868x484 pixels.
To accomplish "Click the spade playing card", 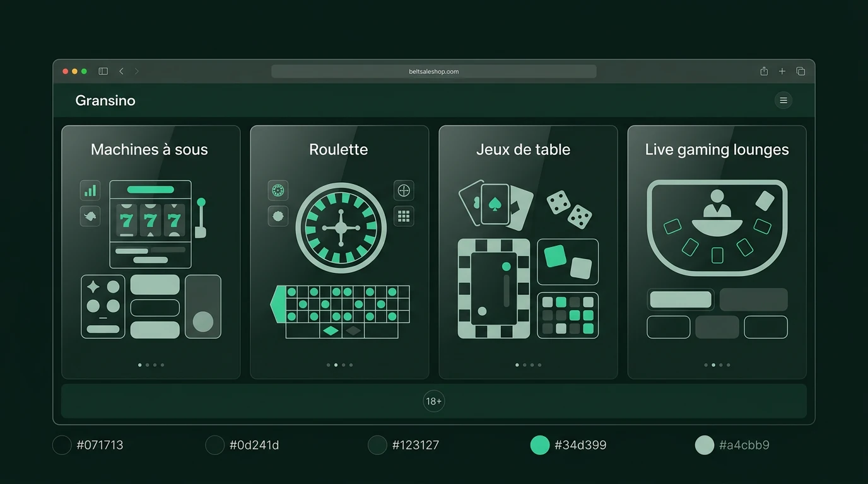I will [495, 204].
